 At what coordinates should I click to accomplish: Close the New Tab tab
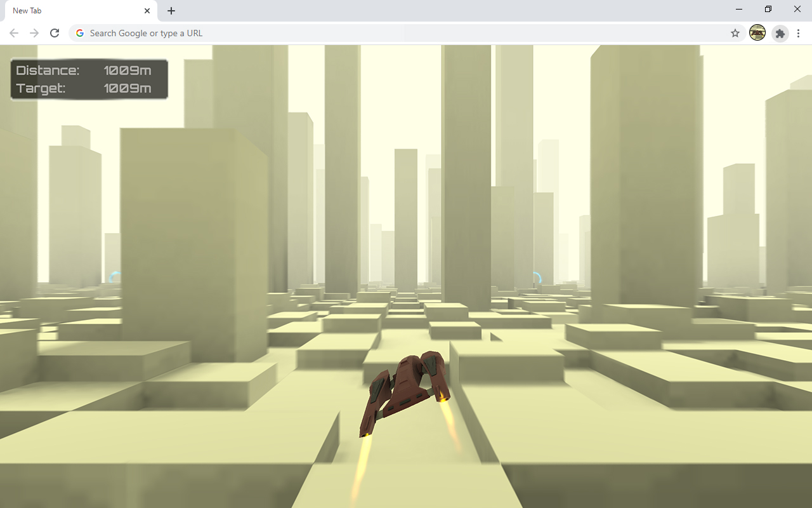point(147,11)
